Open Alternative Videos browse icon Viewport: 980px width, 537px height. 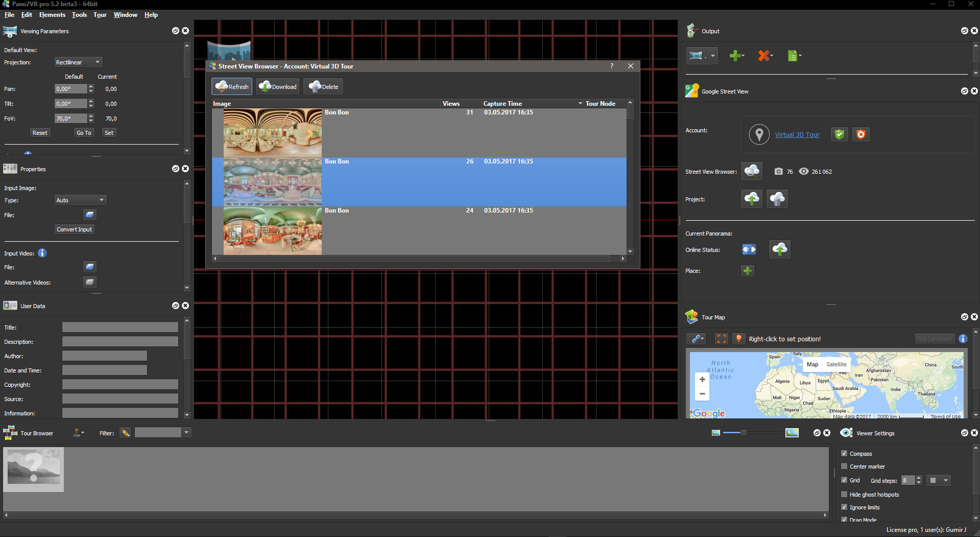click(90, 282)
